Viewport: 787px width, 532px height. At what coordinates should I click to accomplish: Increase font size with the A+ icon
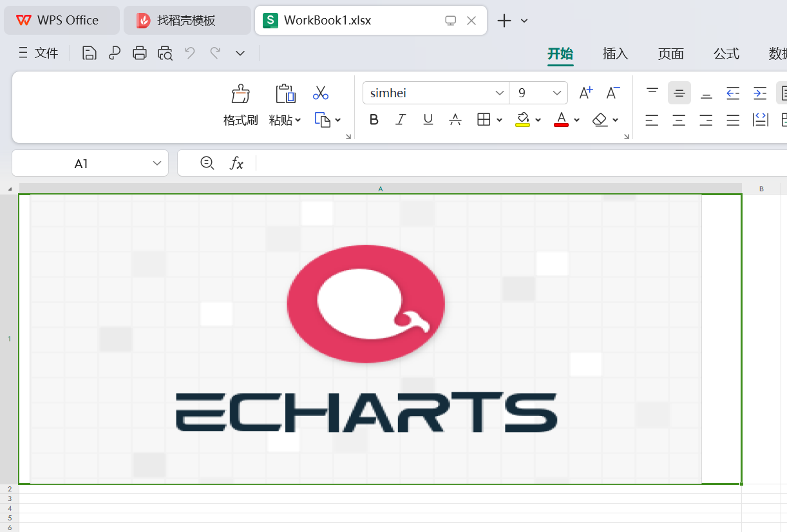pyautogui.click(x=586, y=93)
